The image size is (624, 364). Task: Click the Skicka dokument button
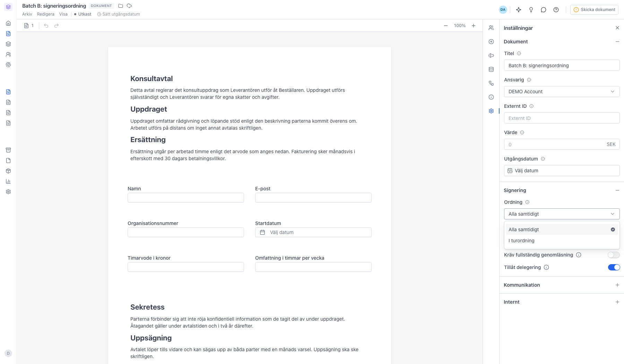point(595,10)
